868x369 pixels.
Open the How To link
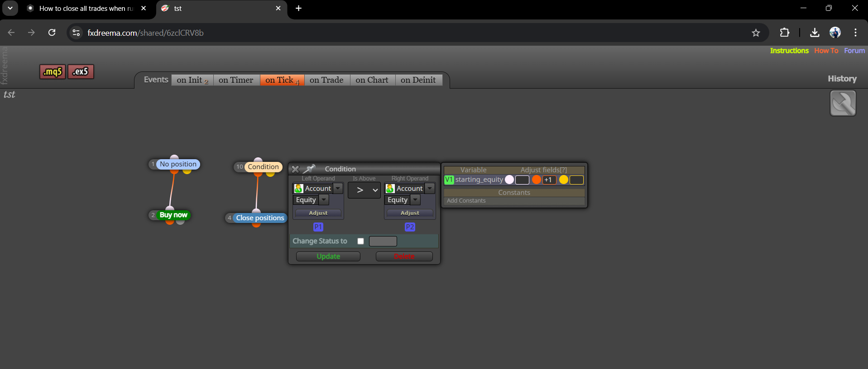tap(826, 51)
